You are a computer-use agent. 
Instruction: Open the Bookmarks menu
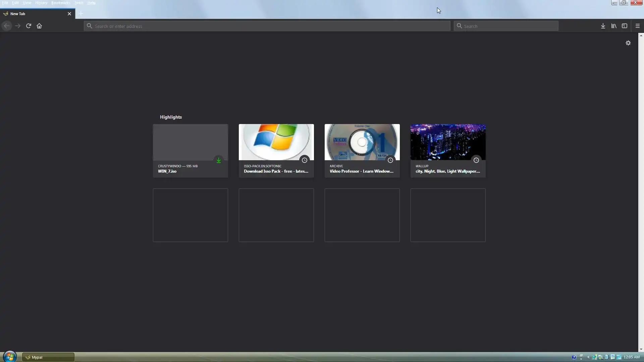pyautogui.click(x=60, y=3)
